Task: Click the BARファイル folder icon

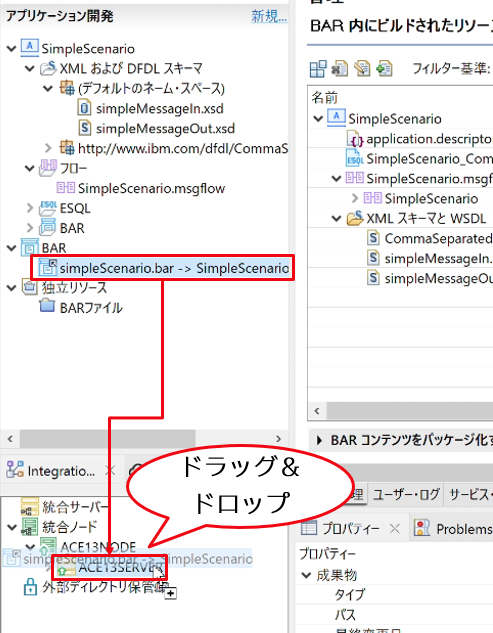Action: [x=47, y=306]
